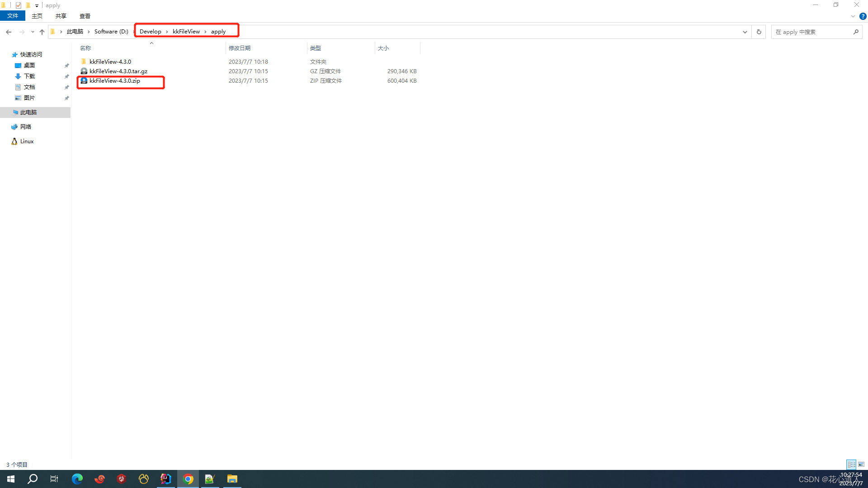This screenshot has height=488, width=868.
Task: Expand the ribbon with chevron
Action: pyautogui.click(x=853, y=16)
